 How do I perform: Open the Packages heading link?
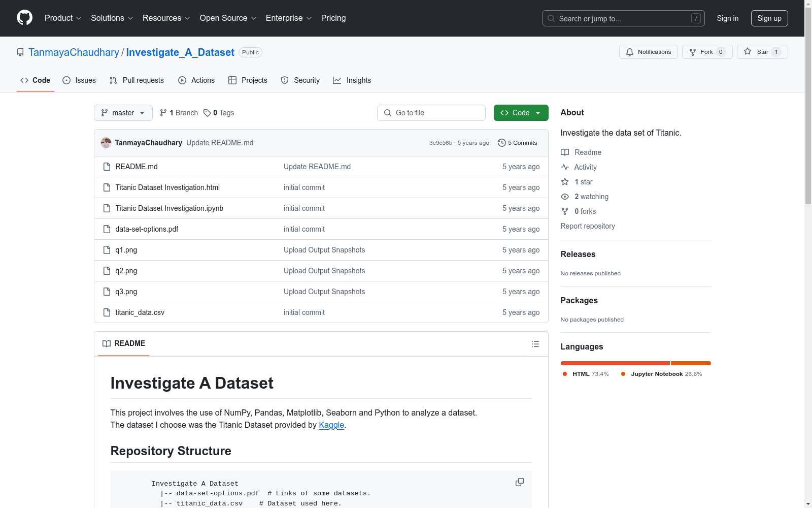point(579,300)
